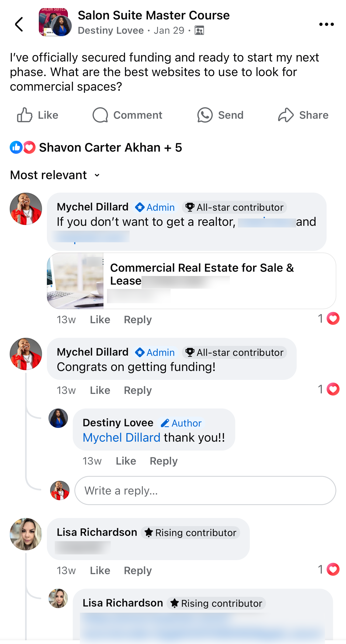346x644 pixels.
Task: View heart reaction on Congrats comment
Action: [333, 389]
